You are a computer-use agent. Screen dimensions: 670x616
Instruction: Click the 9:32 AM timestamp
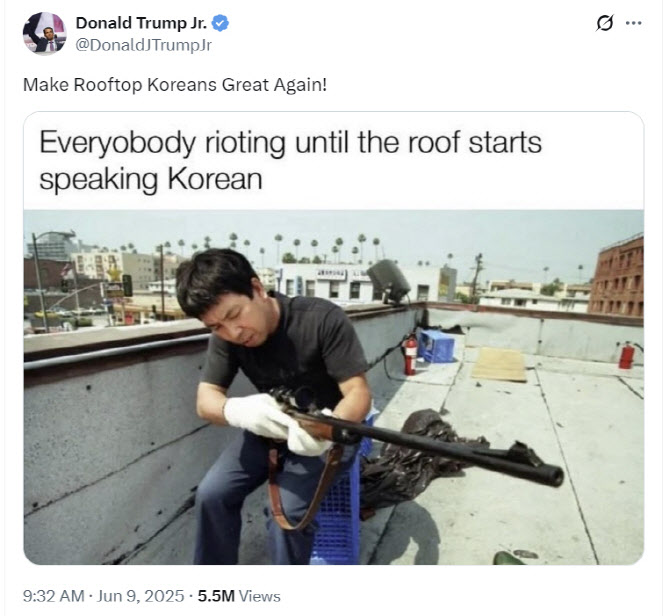click(53, 595)
